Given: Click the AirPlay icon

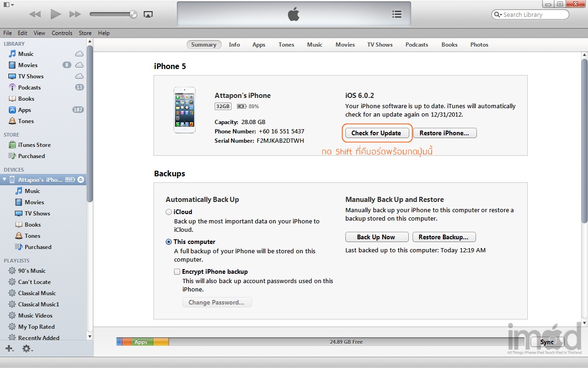Looking at the screenshot, I should click(x=148, y=14).
